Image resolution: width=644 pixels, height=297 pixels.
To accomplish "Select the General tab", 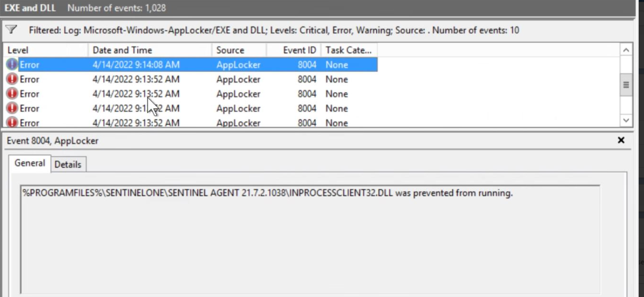I will pyautogui.click(x=30, y=163).
